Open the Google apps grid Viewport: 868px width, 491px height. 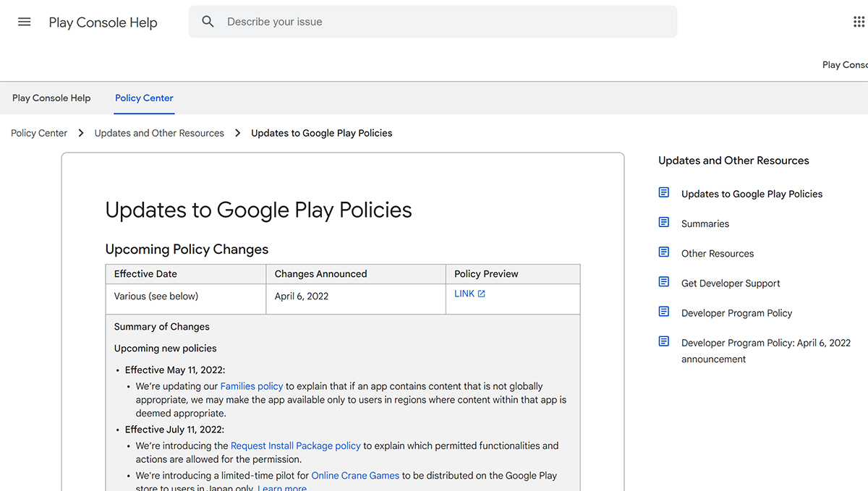[859, 22]
